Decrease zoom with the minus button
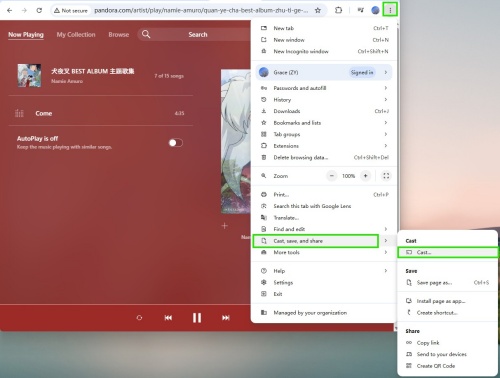The image size is (500, 378). pyautogui.click(x=332, y=176)
